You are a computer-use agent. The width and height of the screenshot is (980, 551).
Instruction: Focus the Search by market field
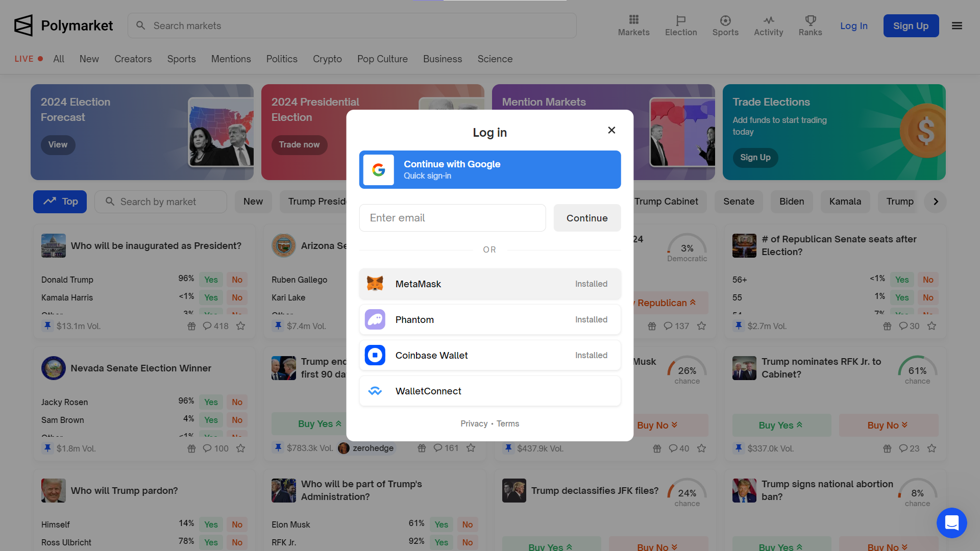coord(161,202)
